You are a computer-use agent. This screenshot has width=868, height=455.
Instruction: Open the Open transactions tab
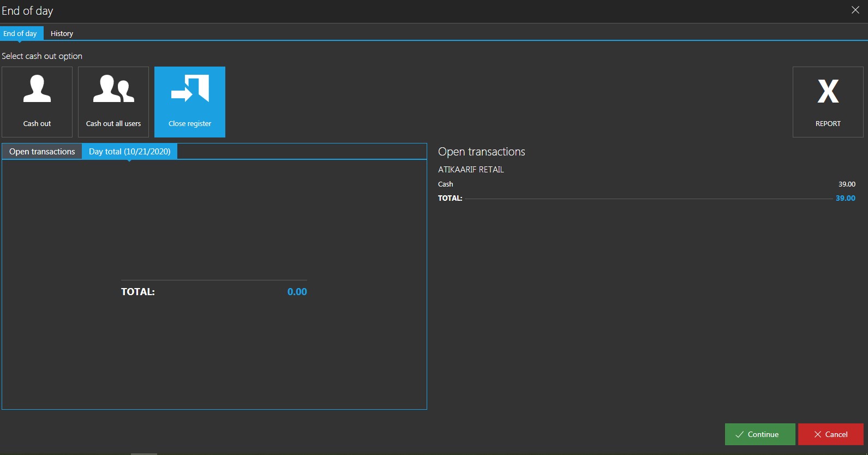pyautogui.click(x=42, y=152)
